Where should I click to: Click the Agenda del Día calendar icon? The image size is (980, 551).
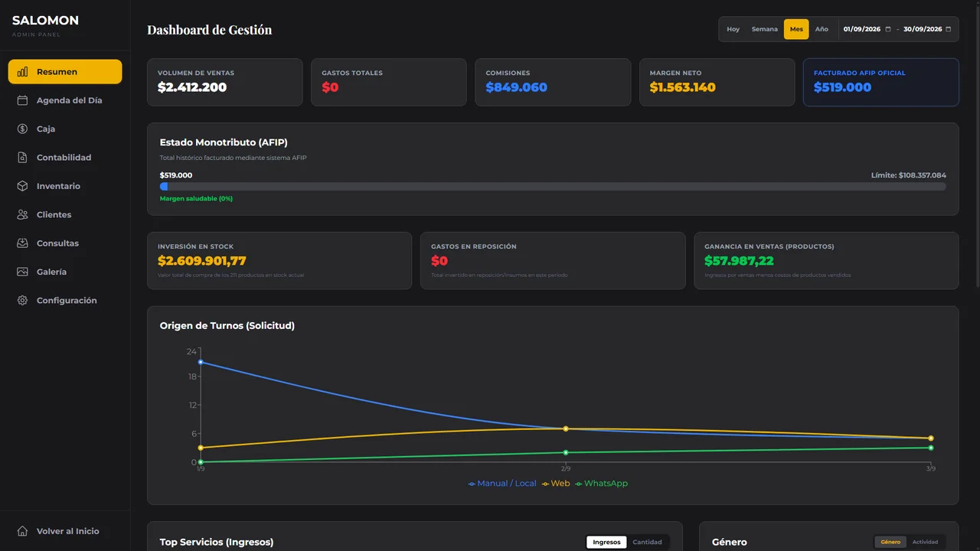(22, 100)
